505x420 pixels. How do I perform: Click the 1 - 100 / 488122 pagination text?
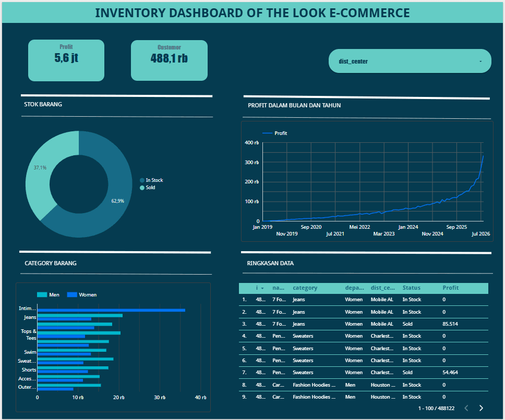tap(436, 408)
